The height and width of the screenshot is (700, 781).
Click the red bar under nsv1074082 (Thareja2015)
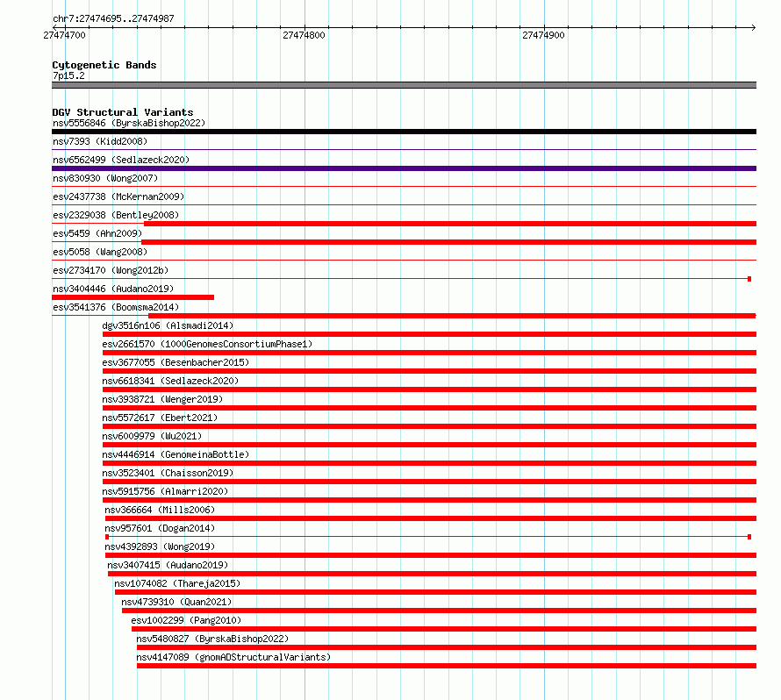(435, 592)
